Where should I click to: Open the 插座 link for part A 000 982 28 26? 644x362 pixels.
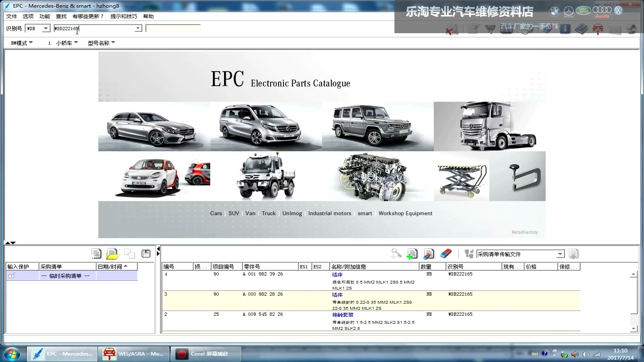point(337,295)
